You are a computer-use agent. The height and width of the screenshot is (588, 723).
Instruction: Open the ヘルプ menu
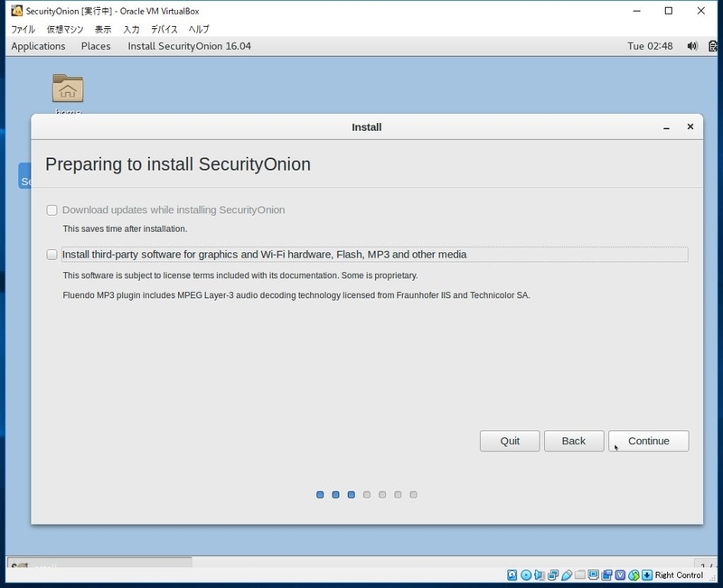(199, 29)
